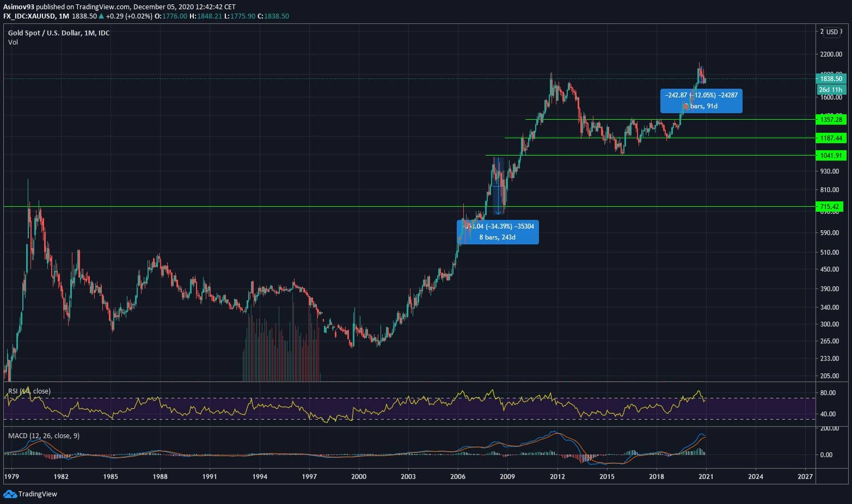Click the 1994 year label on time axis
852x504 pixels.
click(x=259, y=477)
